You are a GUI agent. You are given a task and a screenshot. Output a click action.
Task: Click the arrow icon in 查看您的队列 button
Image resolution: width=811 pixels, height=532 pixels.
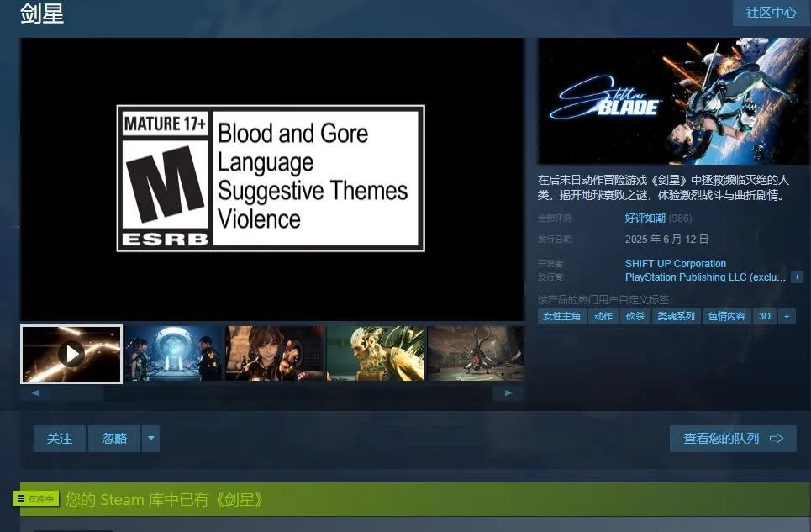(777, 438)
